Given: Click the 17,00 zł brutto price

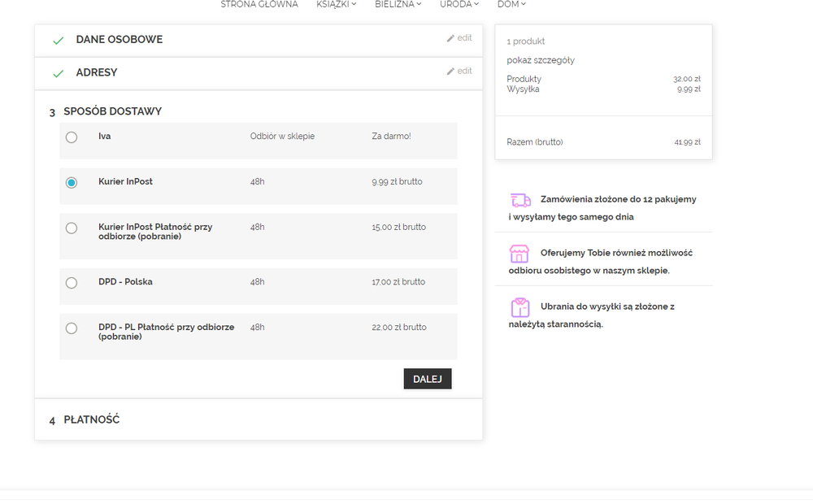Looking at the screenshot, I should pyautogui.click(x=398, y=282).
